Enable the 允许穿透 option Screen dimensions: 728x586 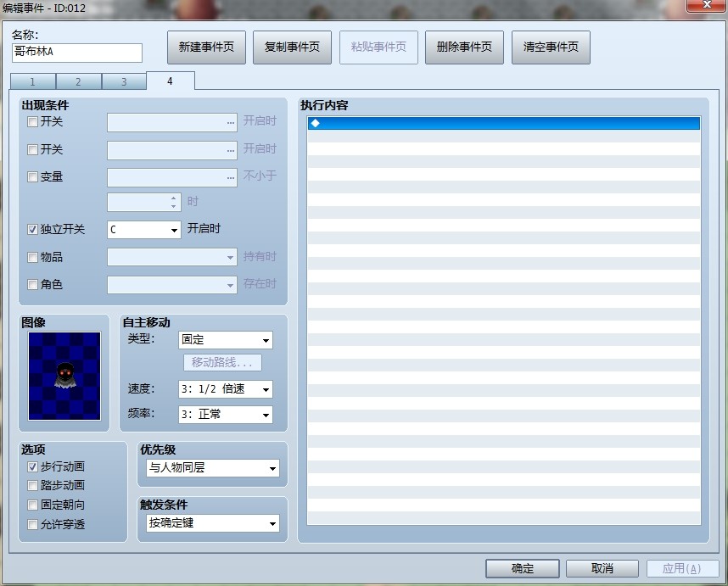(x=32, y=524)
